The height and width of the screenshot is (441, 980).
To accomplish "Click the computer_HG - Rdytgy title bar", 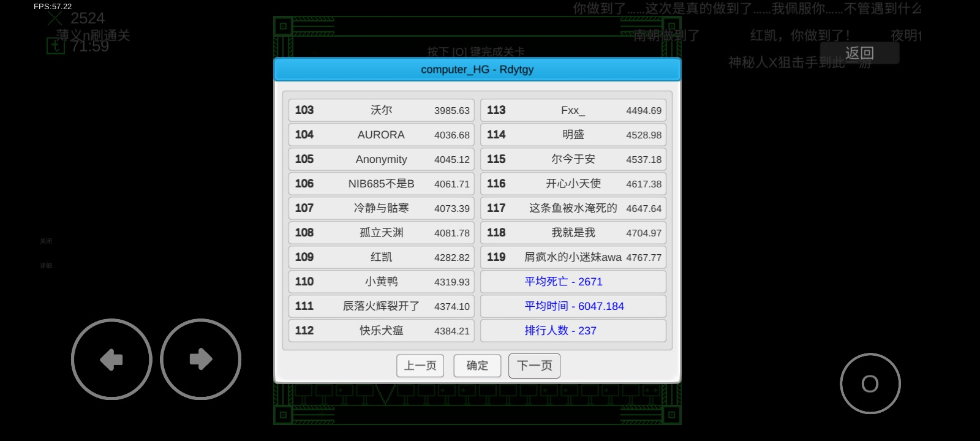I will [x=477, y=69].
